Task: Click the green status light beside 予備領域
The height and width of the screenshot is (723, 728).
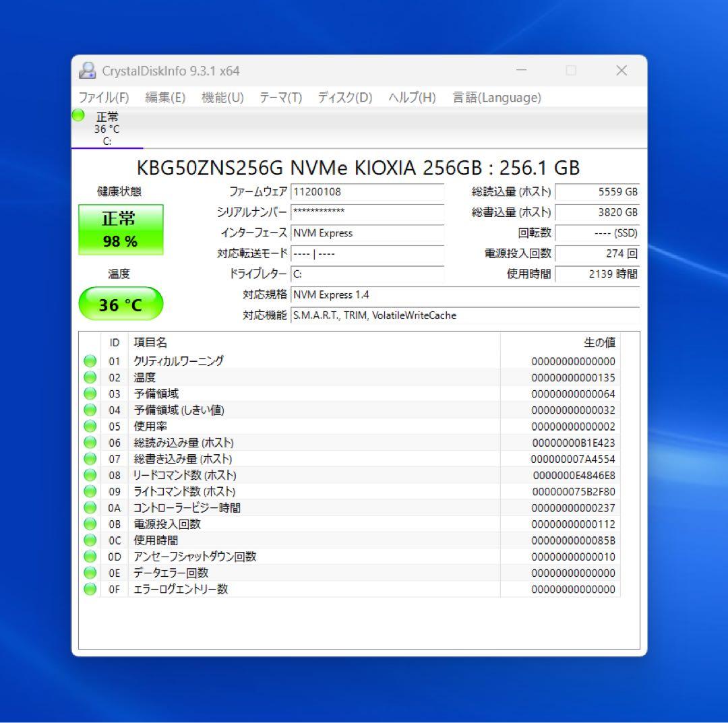Action: (90, 394)
